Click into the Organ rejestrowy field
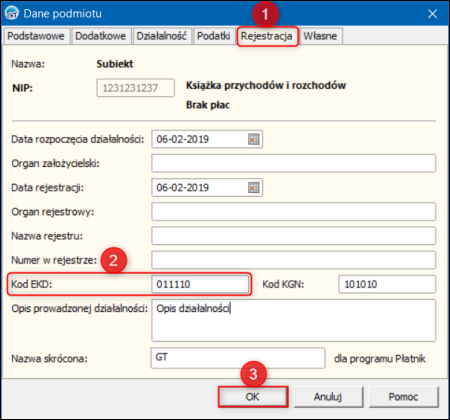The height and width of the screenshot is (420, 450). [294, 212]
